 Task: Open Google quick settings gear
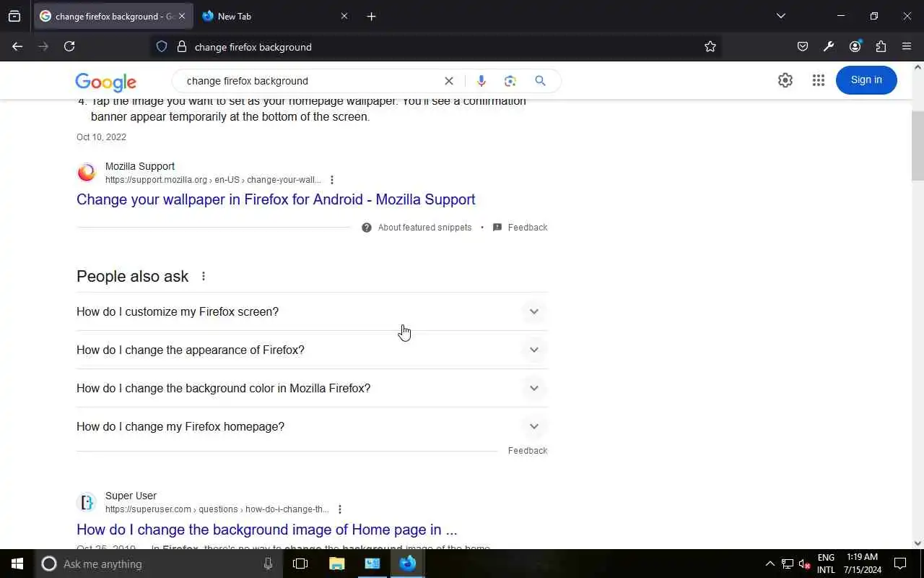[x=785, y=80]
